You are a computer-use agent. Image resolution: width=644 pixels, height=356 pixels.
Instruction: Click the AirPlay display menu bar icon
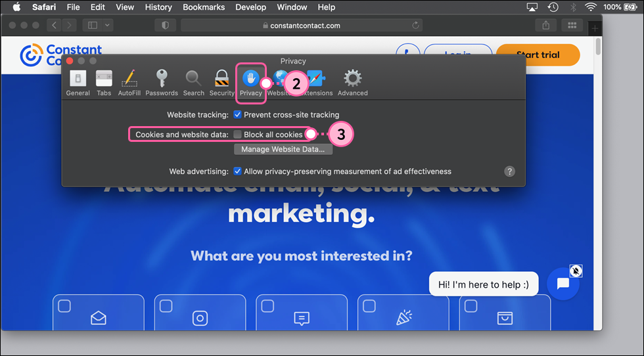click(x=532, y=7)
